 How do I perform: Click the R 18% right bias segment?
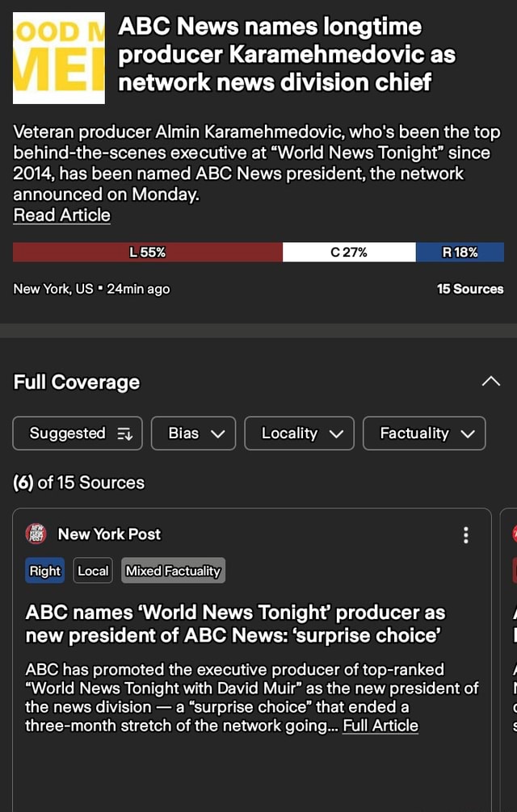coord(460,252)
